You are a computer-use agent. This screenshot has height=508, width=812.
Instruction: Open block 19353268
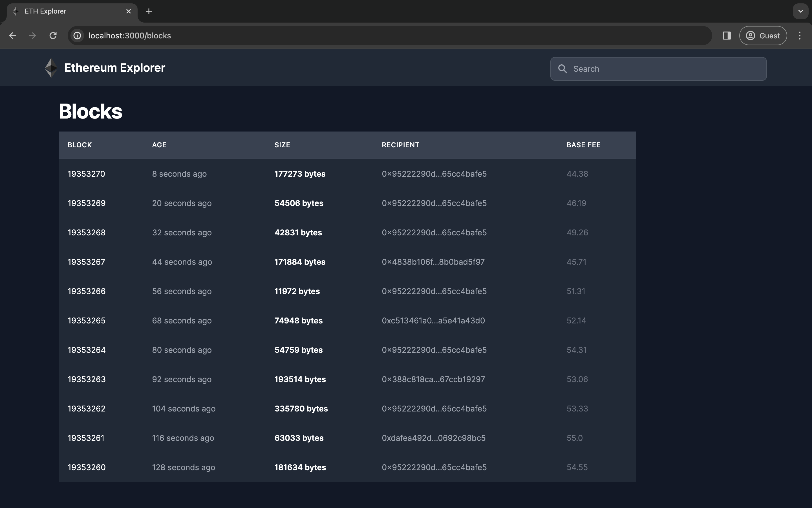(x=87, y=233)
